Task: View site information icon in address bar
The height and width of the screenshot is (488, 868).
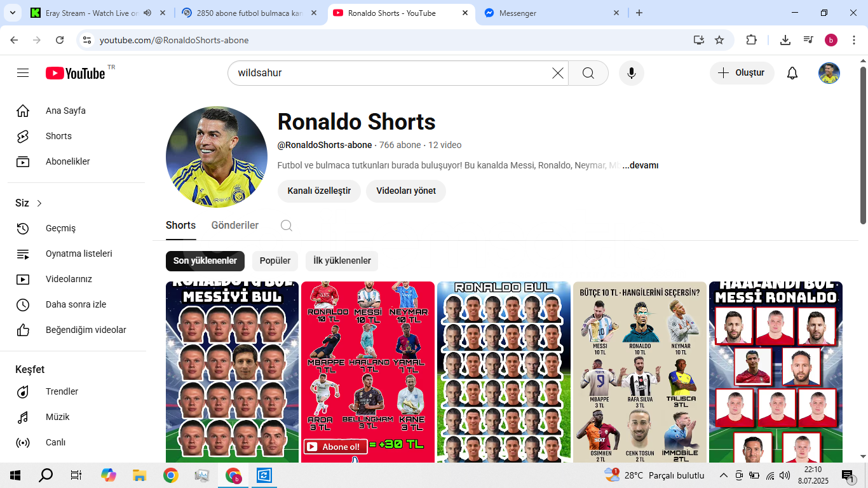Action: (87, 40)
